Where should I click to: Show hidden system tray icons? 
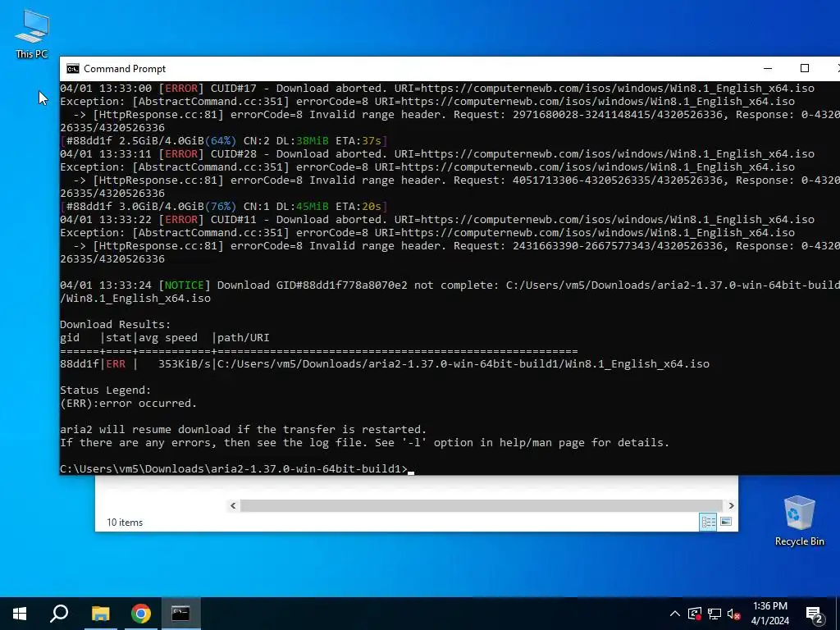coord(675,614)
